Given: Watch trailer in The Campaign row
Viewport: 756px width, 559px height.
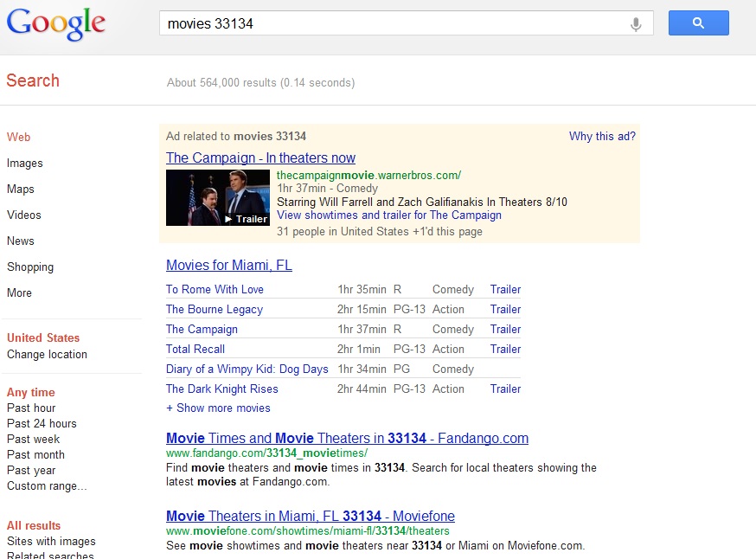Looking at the screenshot, I should point(505,330).
